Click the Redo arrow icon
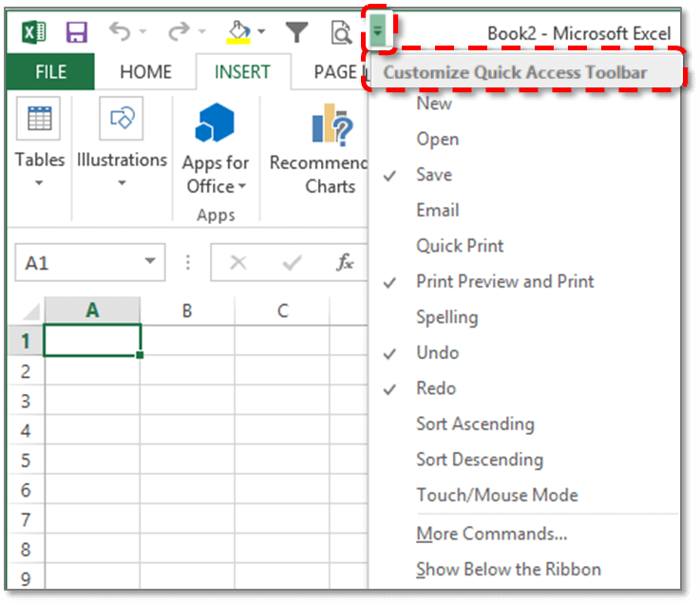The image size is (700, 603). point(179,32)
